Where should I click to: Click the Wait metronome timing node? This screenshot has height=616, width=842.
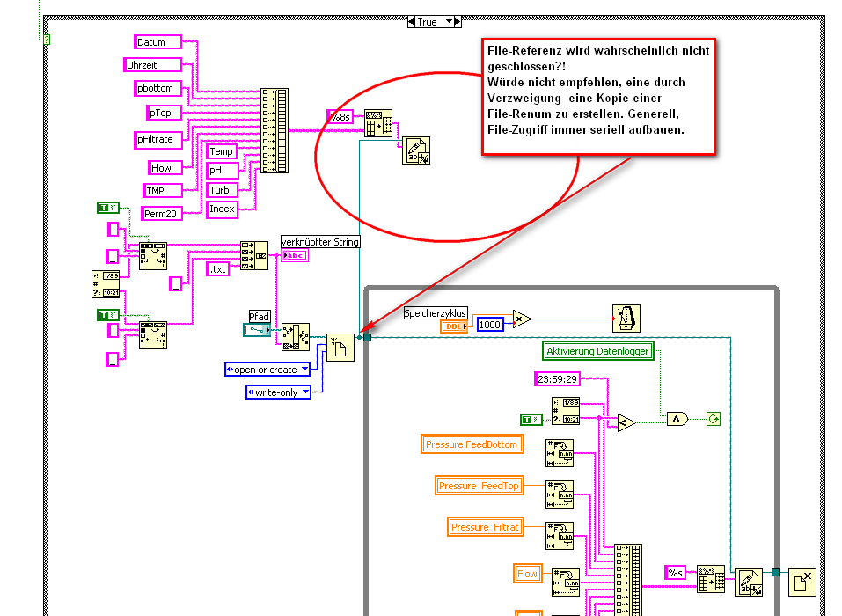[x=626, y=319]
